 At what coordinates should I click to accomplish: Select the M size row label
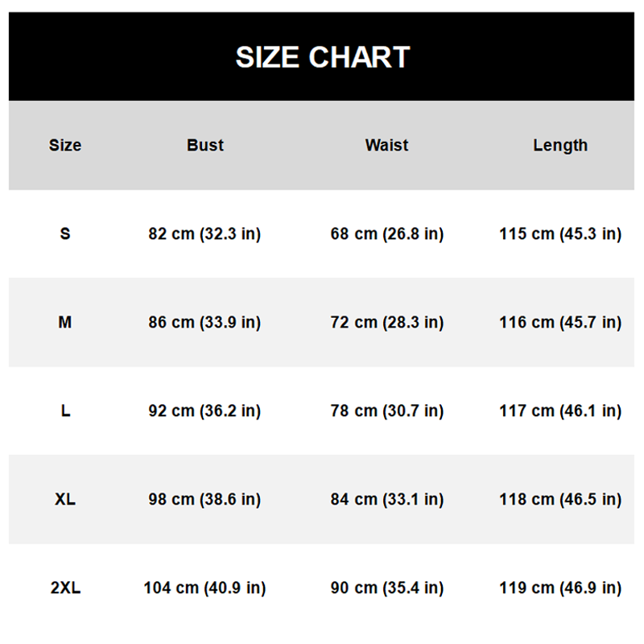pyautogui.click(x=65, y=323)
